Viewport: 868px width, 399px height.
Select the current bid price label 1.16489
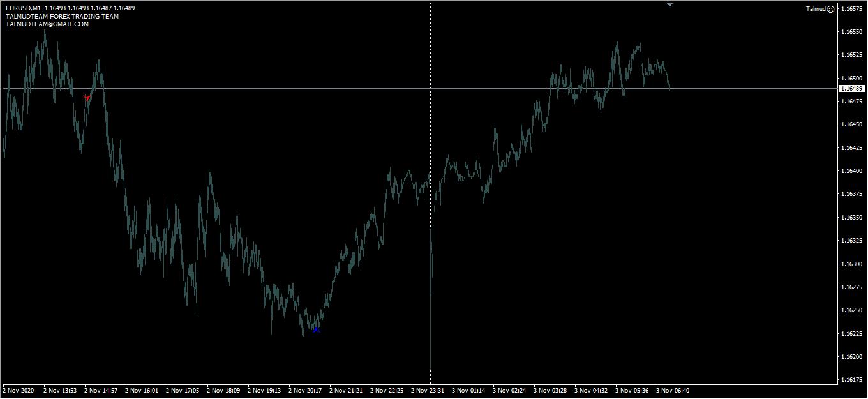(852, 88)
